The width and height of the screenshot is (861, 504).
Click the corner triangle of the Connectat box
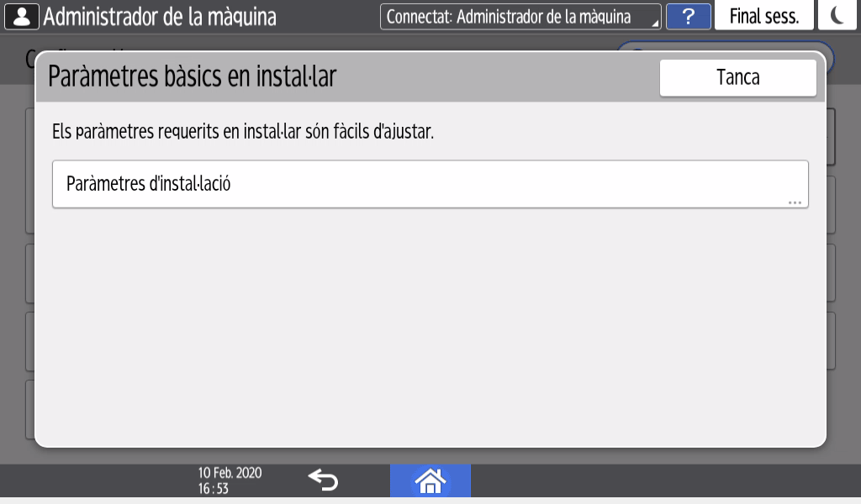pyautogui.click(x=656, y=24)
